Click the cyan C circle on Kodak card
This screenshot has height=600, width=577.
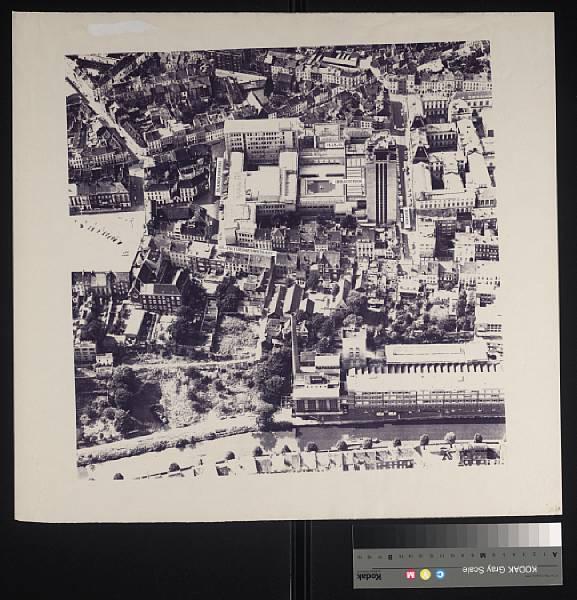(440, 574)
